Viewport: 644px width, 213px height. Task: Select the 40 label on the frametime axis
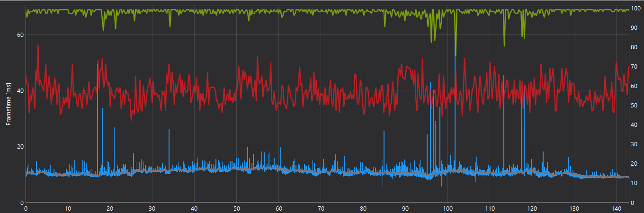click(21, 90)
